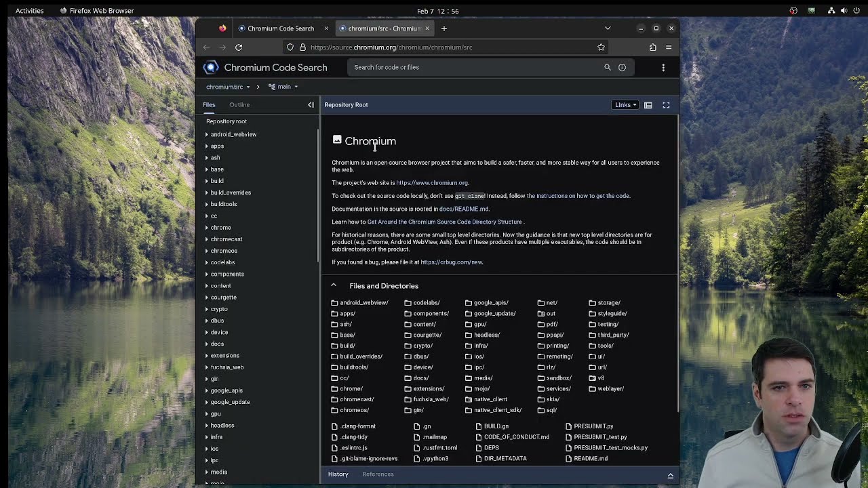The image size is (868, 488).
Task: Follow the instructions on how to get the code link
Action: 578,196
